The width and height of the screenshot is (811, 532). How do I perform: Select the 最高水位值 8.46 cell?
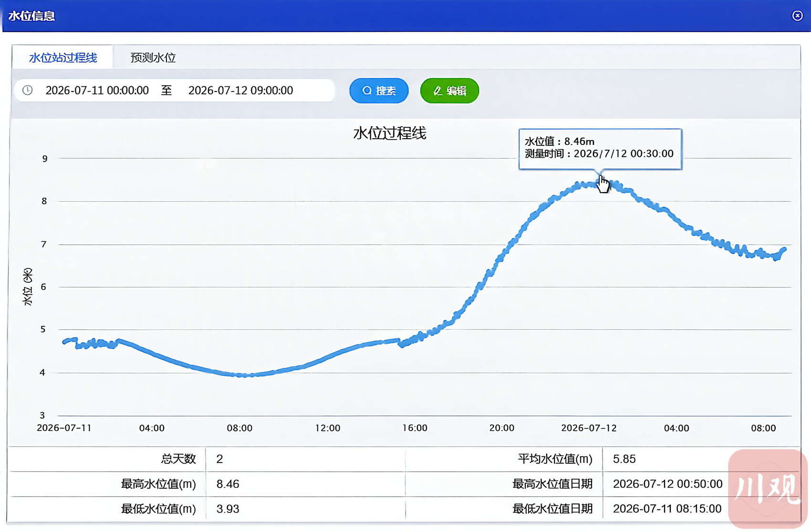305,484
